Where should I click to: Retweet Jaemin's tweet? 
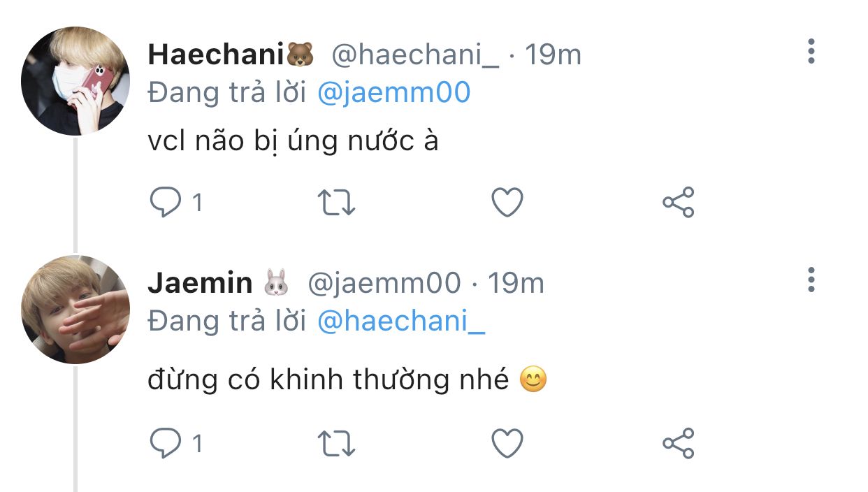pyautogui.click(x=337, y=443)
